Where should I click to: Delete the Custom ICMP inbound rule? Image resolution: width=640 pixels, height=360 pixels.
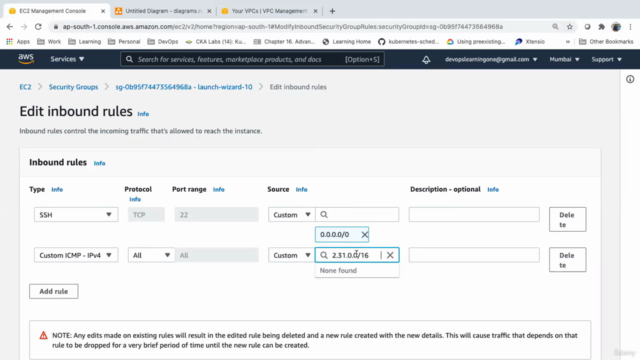tap(567, 260)
